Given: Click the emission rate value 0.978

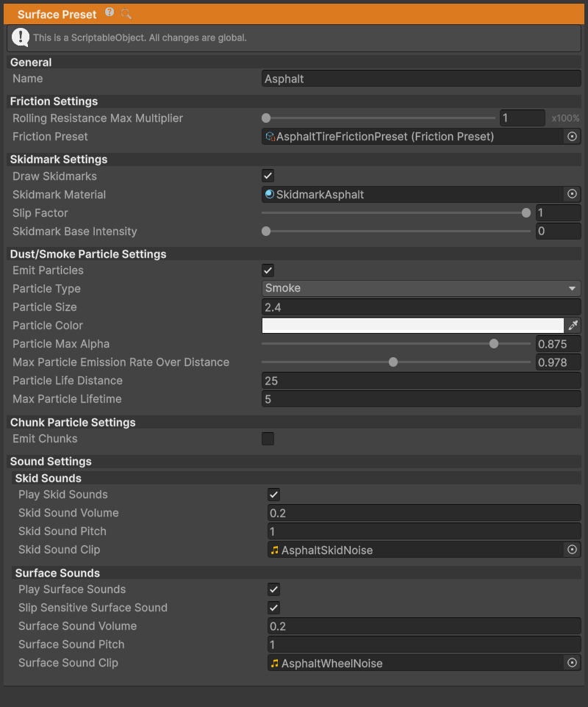Looking at the screenshot, I should pos(559,362).
